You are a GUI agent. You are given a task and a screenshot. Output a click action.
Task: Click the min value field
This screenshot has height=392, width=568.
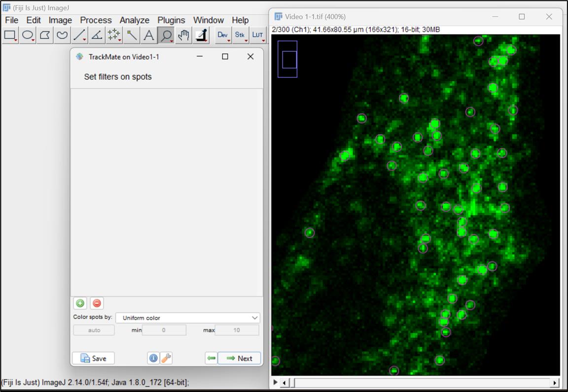coord(164,330)
